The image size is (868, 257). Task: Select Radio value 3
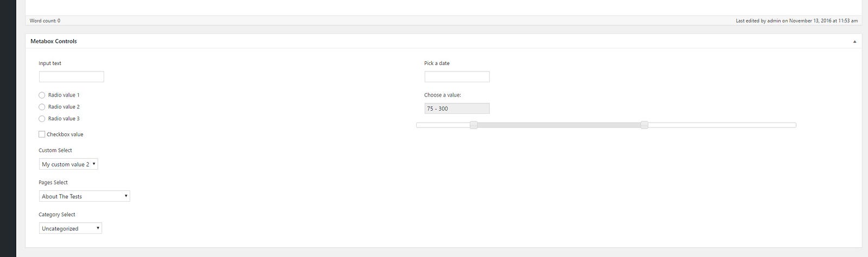tap(42, 119)
